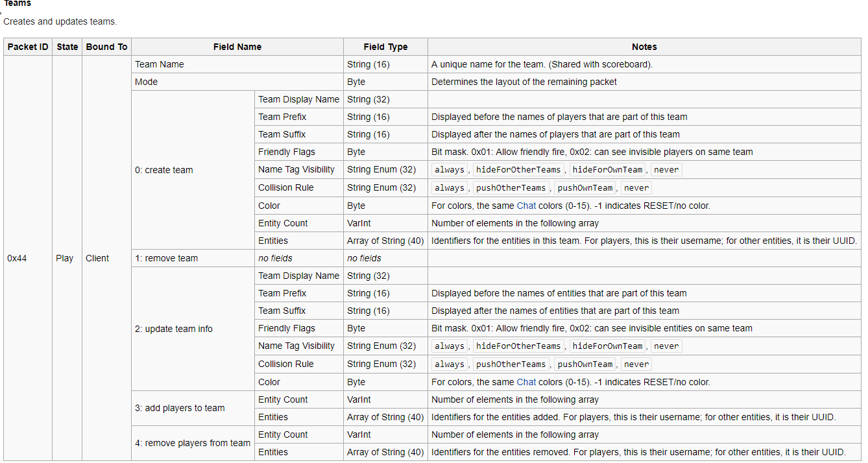Select the "0x44" packet ID cell

[x=28, y=258]
